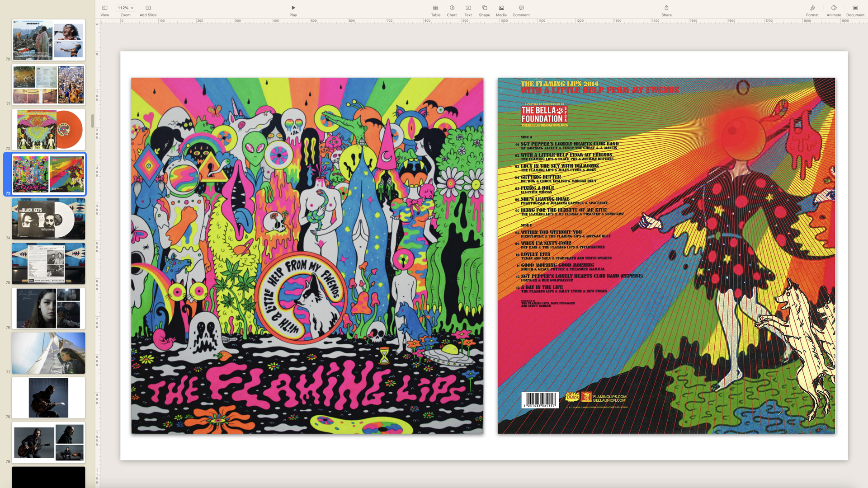
Task: Add a Text box
Action: click(468, 8)
